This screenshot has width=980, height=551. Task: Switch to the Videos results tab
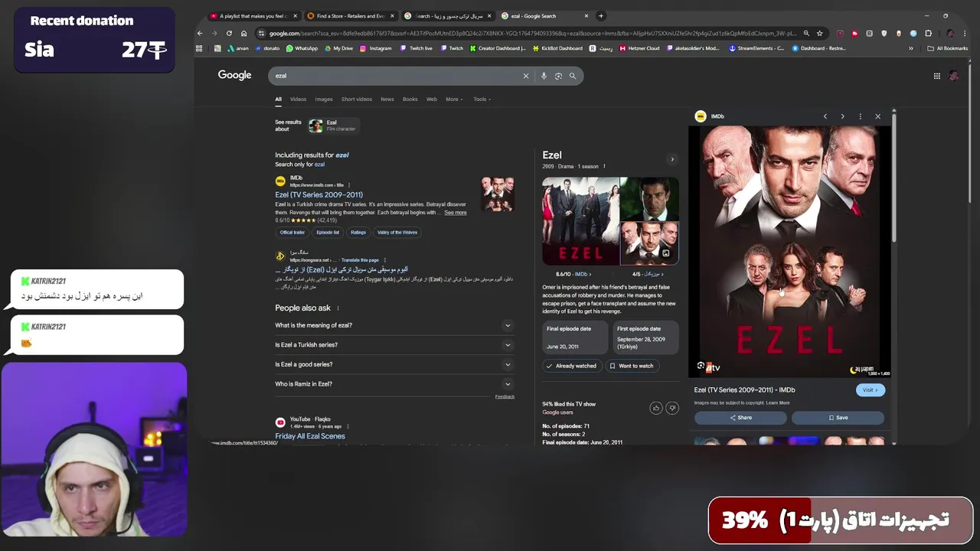point(298,99)
